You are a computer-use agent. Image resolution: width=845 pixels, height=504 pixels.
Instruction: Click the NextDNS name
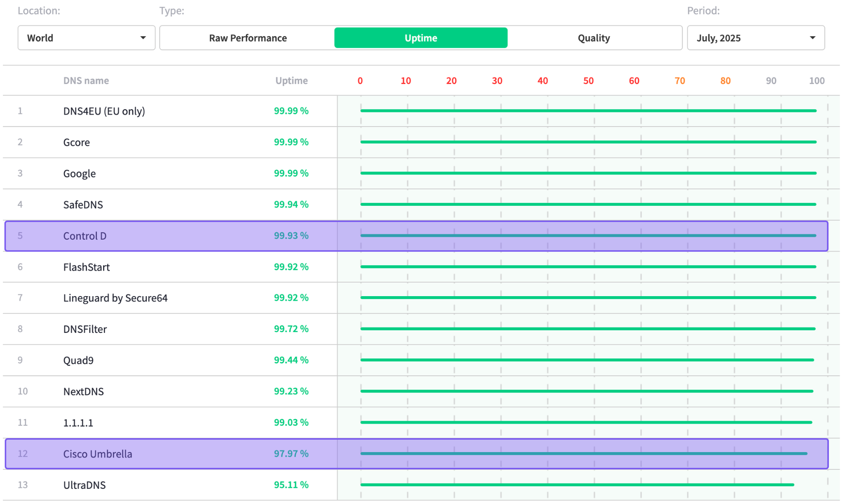pos(84,392)
